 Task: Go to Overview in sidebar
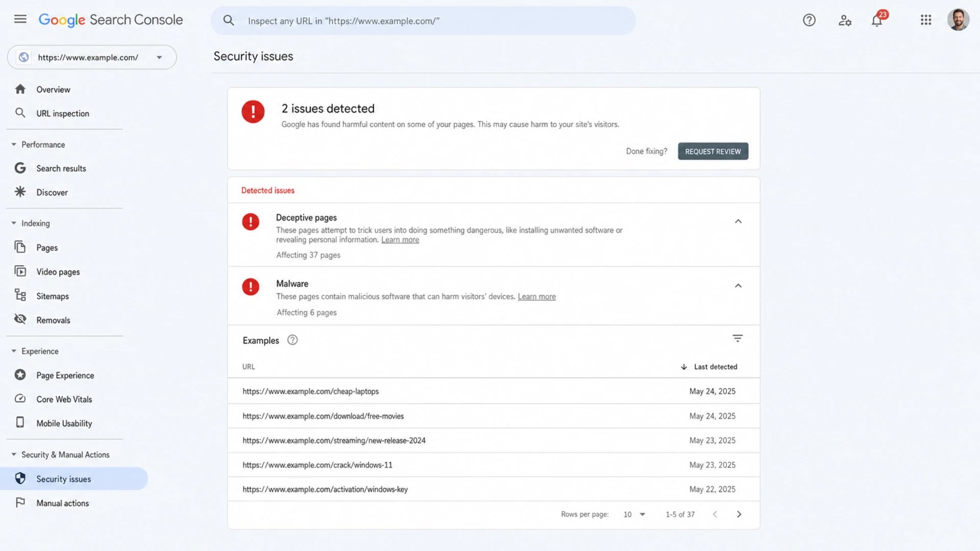pos(53,89)
